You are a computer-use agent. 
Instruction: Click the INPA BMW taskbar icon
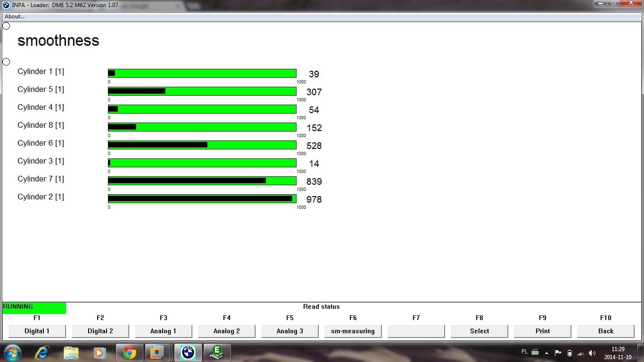(x=188, y=353)
